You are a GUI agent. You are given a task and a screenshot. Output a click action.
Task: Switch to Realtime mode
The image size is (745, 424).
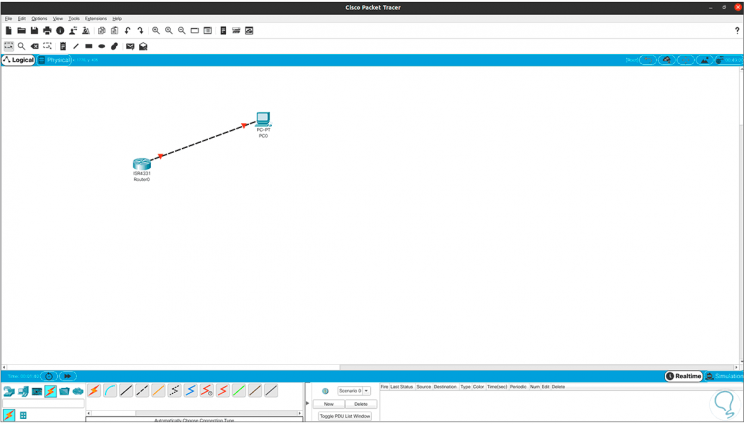pos(684,376)
